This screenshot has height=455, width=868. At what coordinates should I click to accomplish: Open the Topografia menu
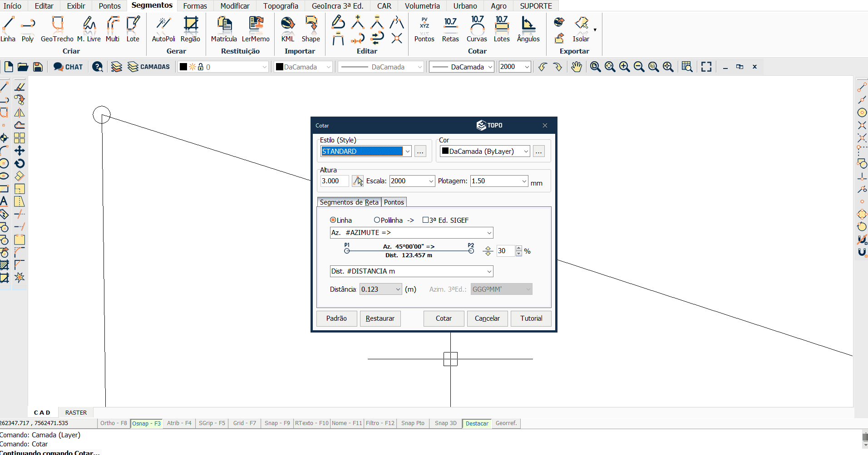[281, 6]
